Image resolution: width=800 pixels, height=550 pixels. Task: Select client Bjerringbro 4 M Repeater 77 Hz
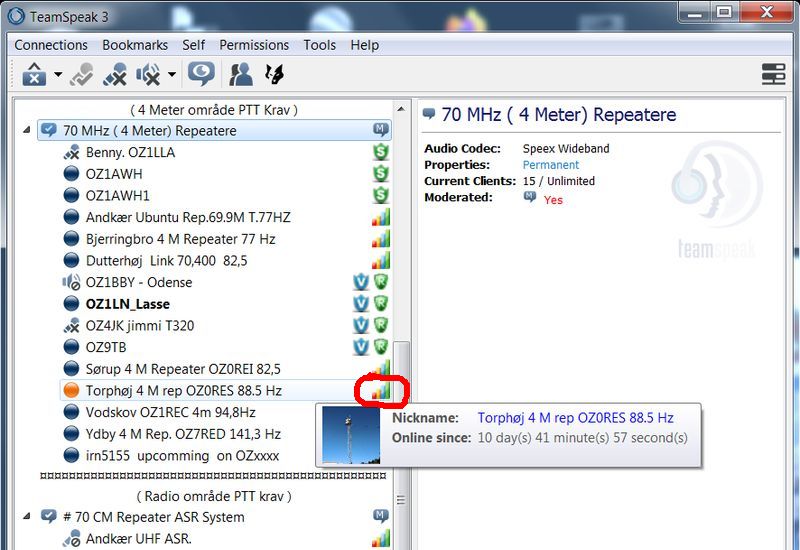181,239
